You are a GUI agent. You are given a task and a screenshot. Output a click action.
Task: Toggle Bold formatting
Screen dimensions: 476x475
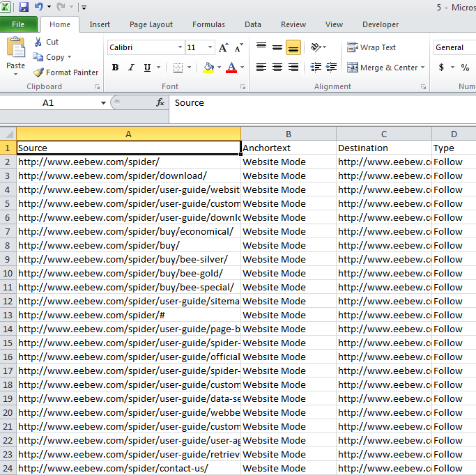[x=115, y=68]
